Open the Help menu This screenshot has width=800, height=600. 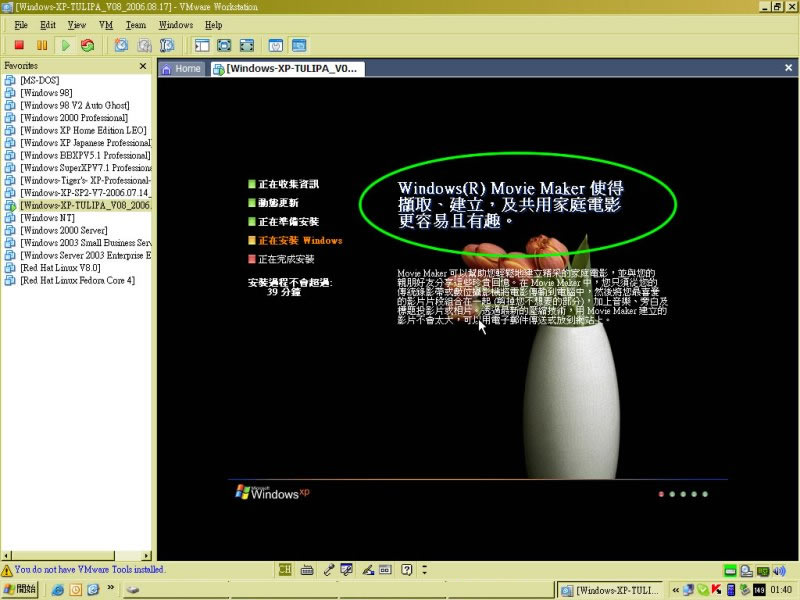213,25
